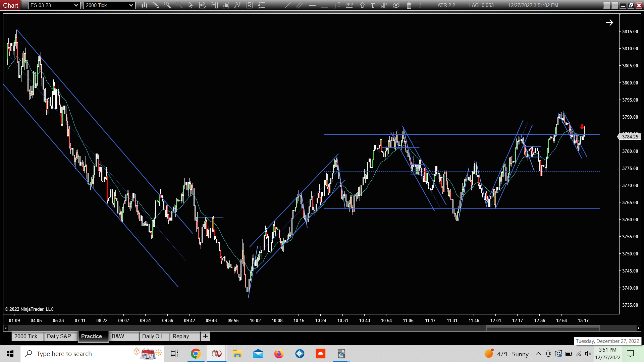Click the bar type chart style icon
The width and height of the screenshot is (644, 362).
pos(144,5)
